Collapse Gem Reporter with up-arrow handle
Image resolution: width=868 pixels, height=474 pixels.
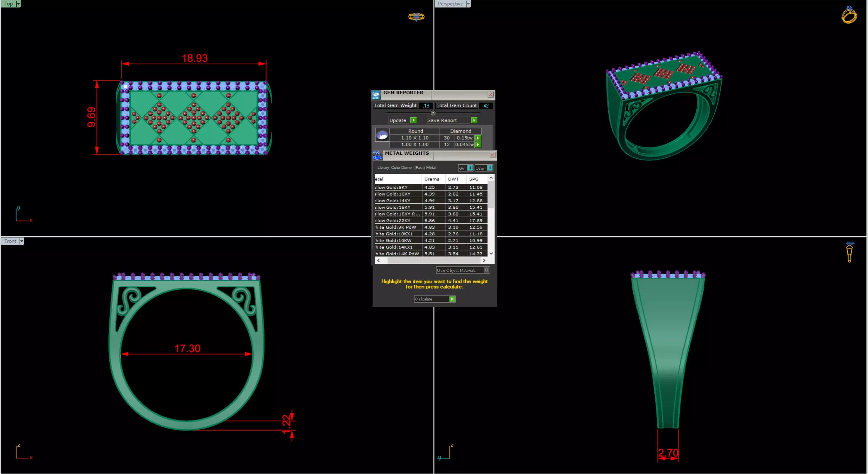433,113
